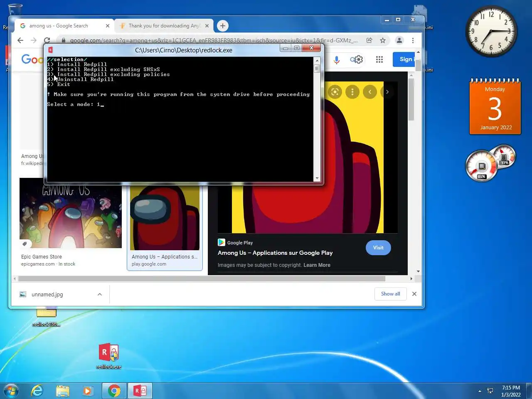Switch to Chrome taskbar button
Image resolution: width=532 pixels, height=399 pixels.
pyautogui.click(x=114, y=391)
